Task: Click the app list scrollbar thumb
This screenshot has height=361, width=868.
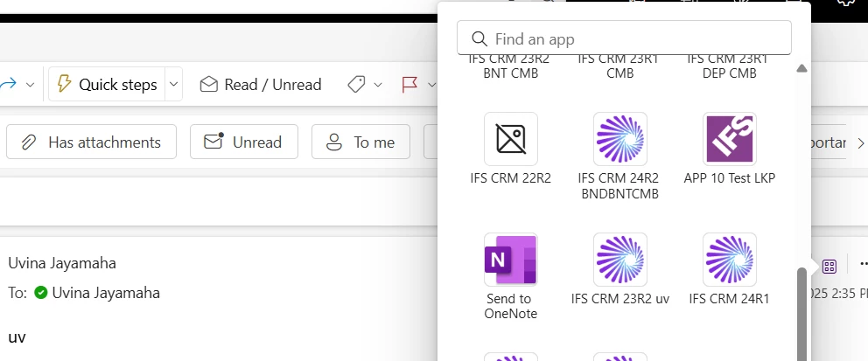Action: [x=801, y=313]
